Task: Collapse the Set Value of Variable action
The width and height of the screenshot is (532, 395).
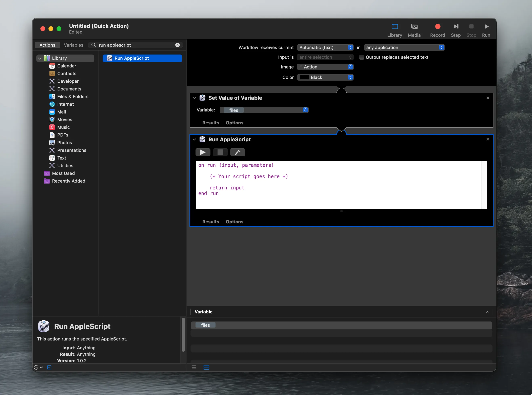Action: click(194, 98)
